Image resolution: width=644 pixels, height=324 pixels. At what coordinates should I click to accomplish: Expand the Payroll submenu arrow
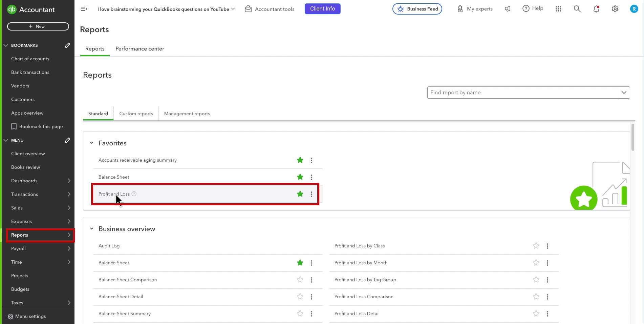[x=69, y=248]
